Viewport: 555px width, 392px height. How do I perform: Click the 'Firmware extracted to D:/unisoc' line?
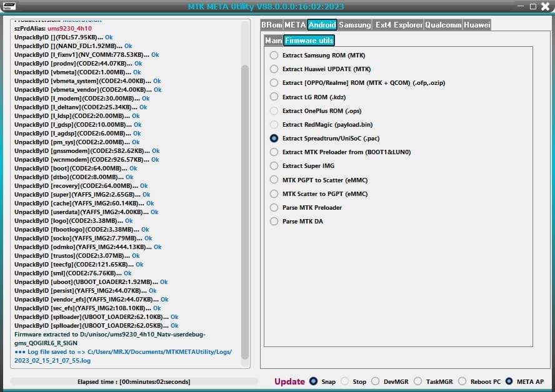(110, 338)
